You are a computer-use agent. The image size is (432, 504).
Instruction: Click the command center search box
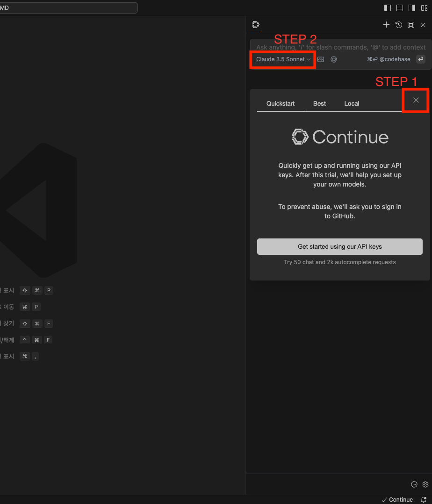(x=68, y=7)
